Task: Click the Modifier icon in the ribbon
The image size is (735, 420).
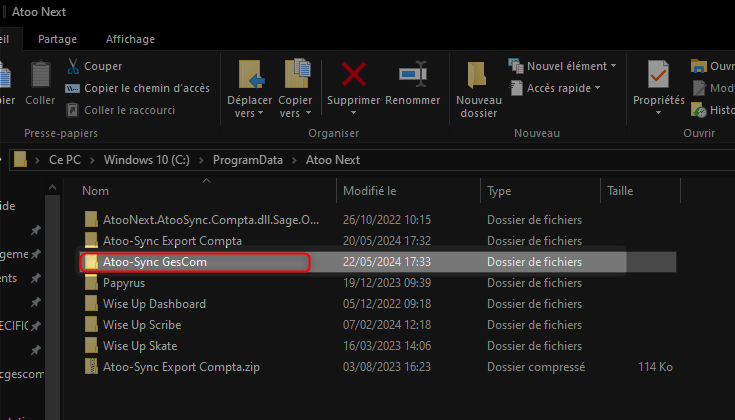Action: point(699,88)
